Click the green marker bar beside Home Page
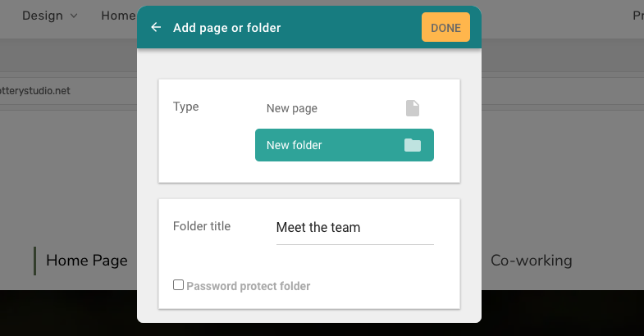644x336 pixels. pos(35,261)
